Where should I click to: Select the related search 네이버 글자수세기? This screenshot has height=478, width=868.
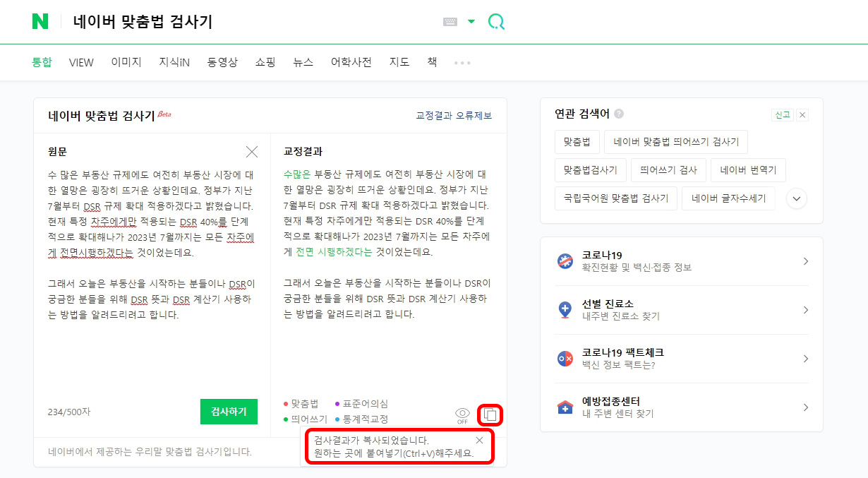click(x=728, y=198)
